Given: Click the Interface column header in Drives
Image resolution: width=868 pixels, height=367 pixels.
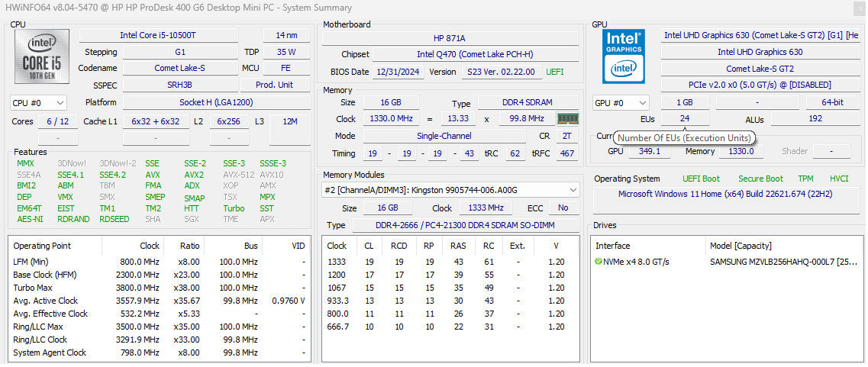Looking at the screenshot, I should point(612,246).
